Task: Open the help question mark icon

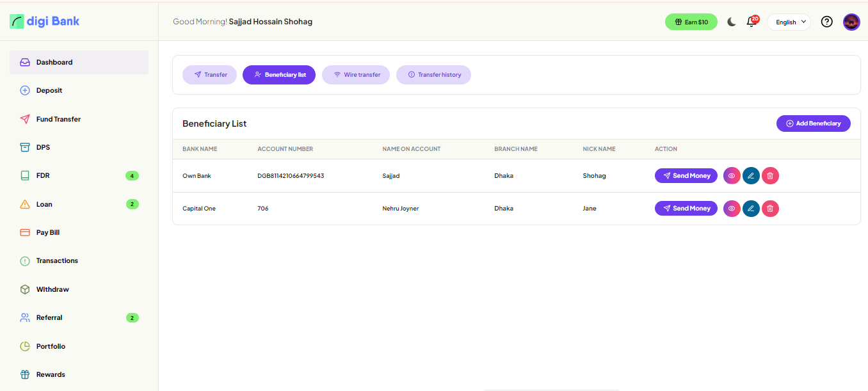Action: point(826,22)
